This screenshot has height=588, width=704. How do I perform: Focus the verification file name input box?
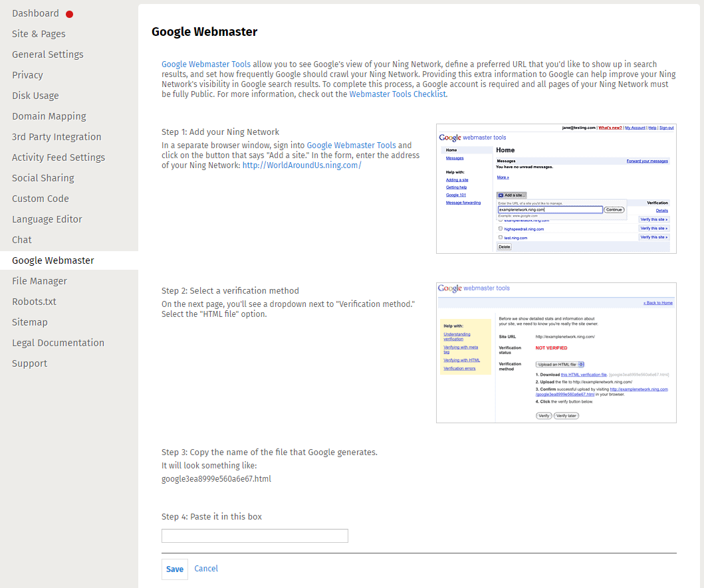click(x=255, y=536)
